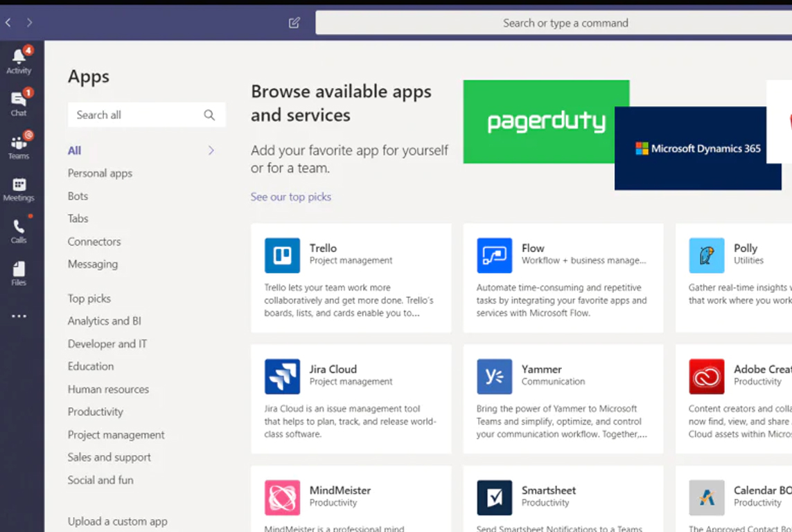Viewport: 792px width, 532px height.
Task: Open the Activity feed icon
Action: [19, 60]
